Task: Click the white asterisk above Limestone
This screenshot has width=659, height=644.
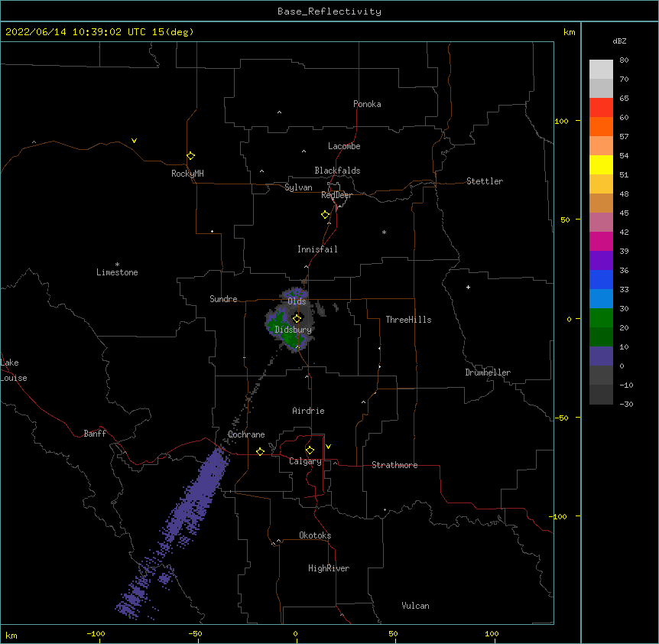Action: point(117,265)
